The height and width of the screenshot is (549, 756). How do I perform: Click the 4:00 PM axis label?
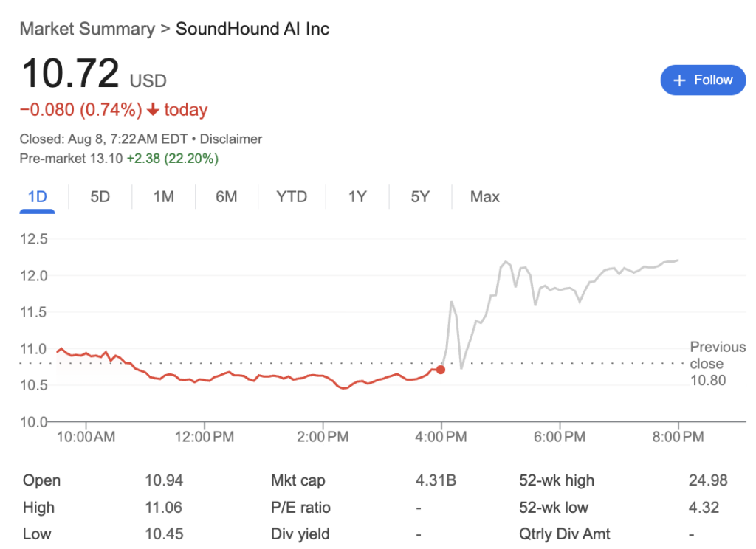[441, 437]
